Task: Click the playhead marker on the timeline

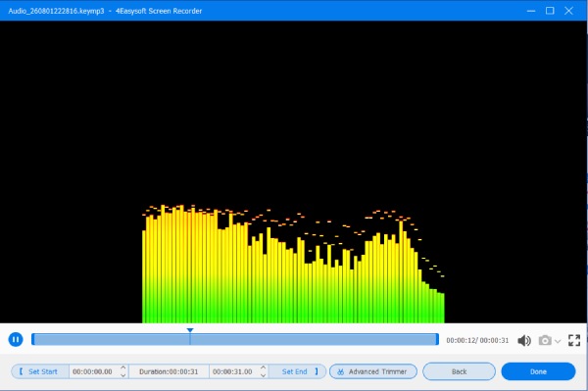Action: (190, 330)
